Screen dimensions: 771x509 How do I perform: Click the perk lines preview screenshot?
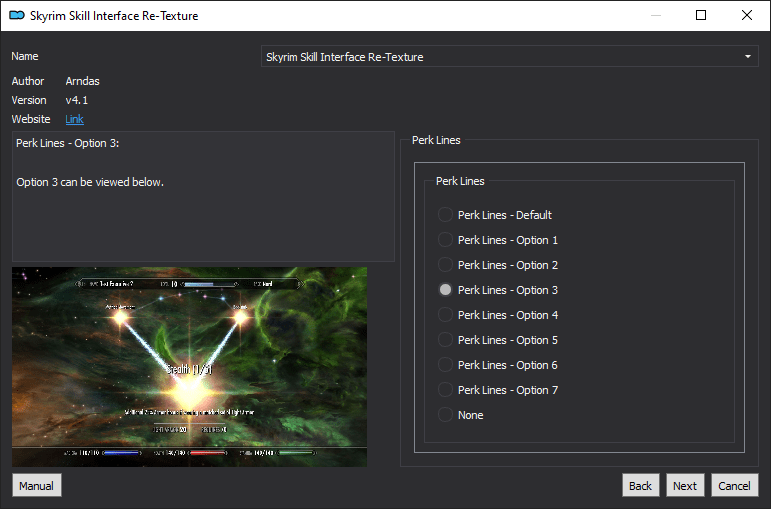coord(189,367)
